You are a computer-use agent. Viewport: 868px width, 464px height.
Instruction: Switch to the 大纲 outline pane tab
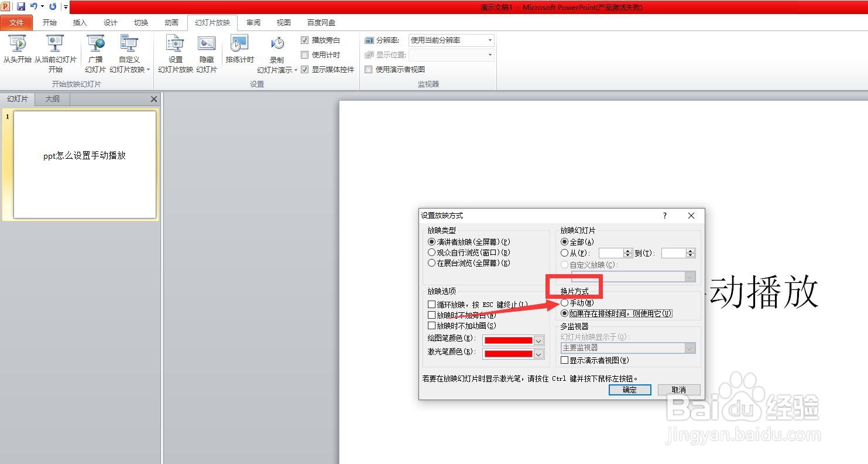pyautogui.click(x=52, y=98)
